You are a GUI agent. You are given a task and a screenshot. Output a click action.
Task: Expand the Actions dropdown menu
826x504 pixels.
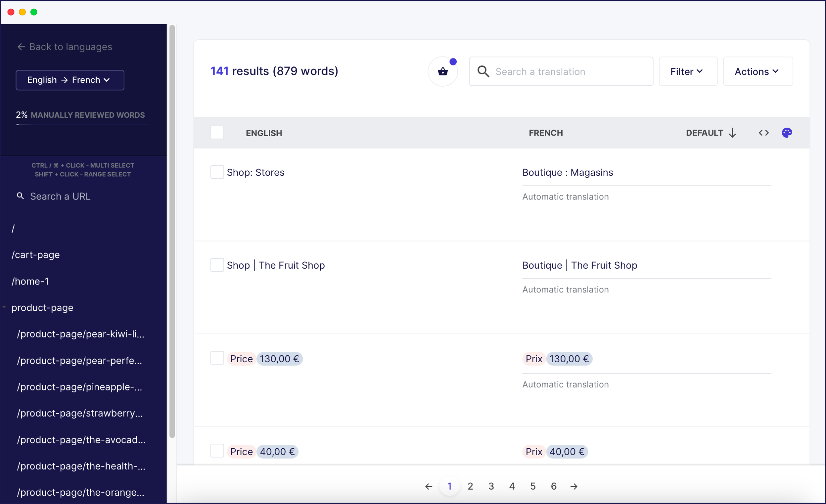coord(758,71)
